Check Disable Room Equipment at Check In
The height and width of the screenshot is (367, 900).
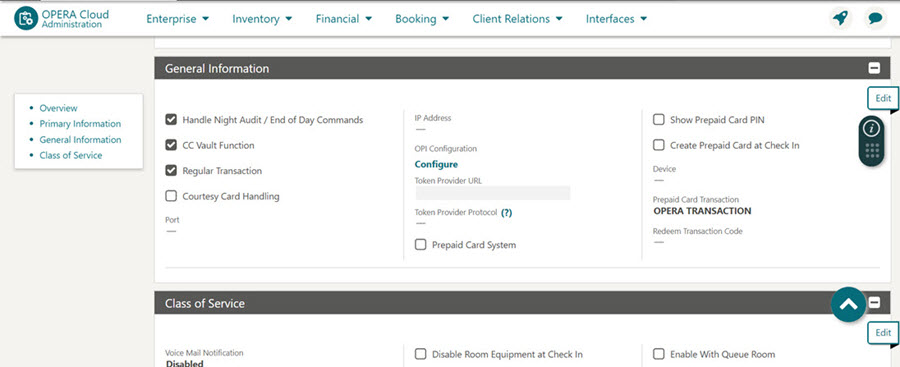(x=421, y=354)
